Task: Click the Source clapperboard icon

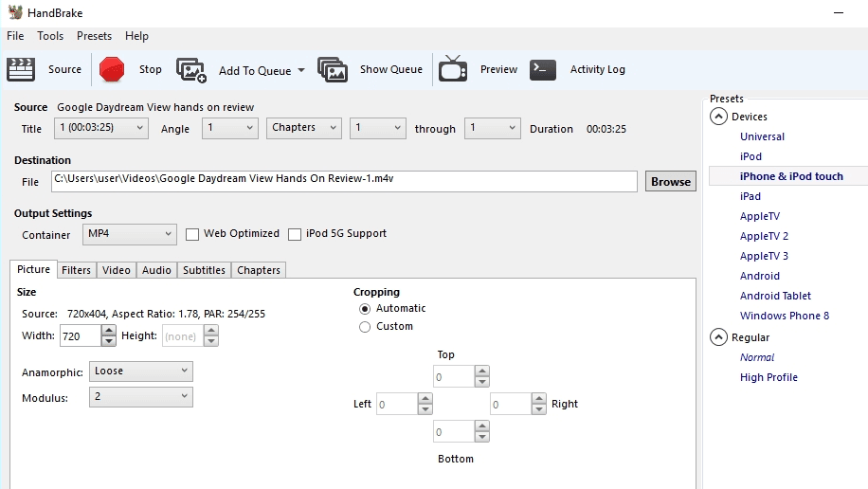Action: (x=21, y=69)
